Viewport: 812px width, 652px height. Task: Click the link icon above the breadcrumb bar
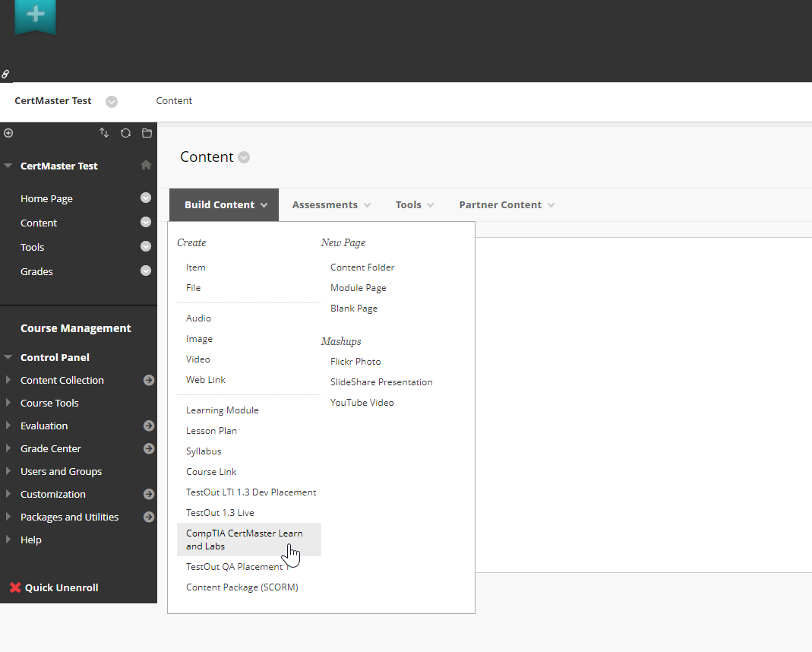6,74
